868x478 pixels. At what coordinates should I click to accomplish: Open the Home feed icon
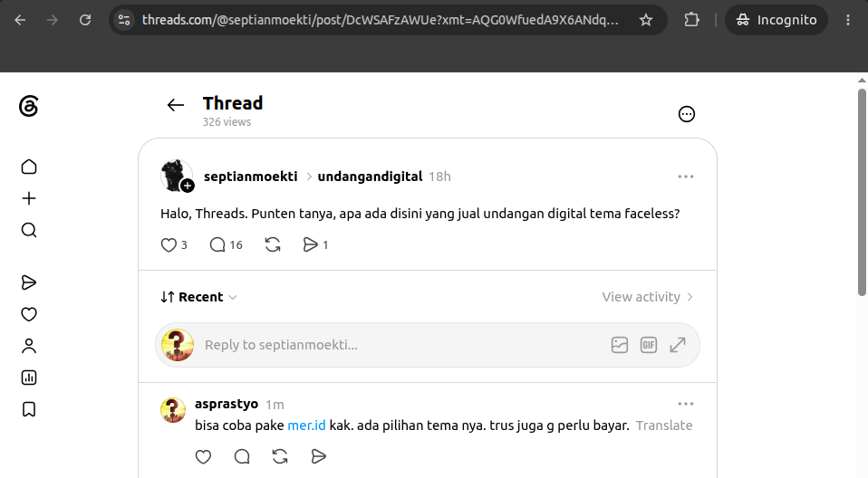click(29, 167)
